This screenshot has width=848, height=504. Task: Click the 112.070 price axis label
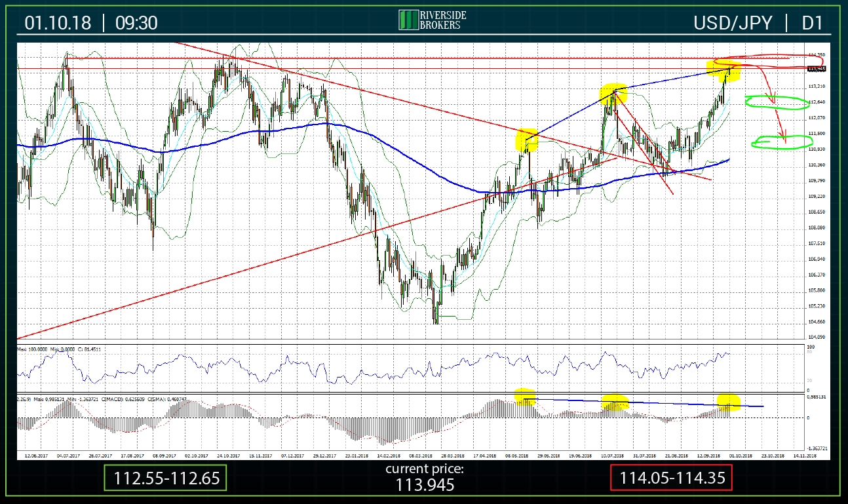click(x=817, y=118)
